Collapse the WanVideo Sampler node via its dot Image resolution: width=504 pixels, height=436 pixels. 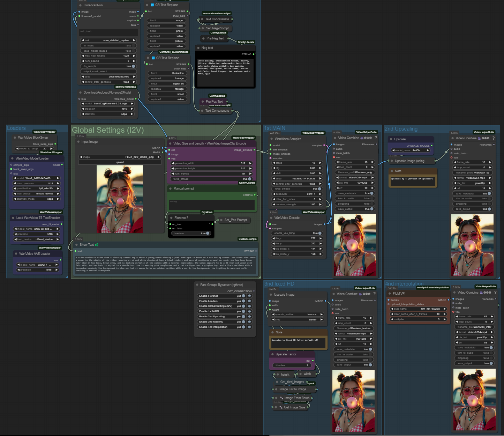pyautogui.click(x=271, y=139)
